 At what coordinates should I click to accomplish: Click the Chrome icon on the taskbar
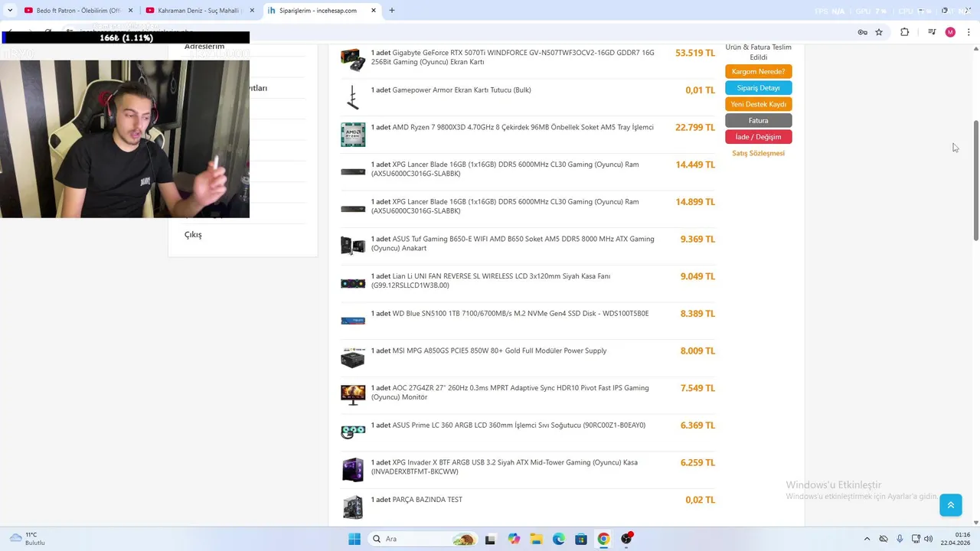coord(604,539)
